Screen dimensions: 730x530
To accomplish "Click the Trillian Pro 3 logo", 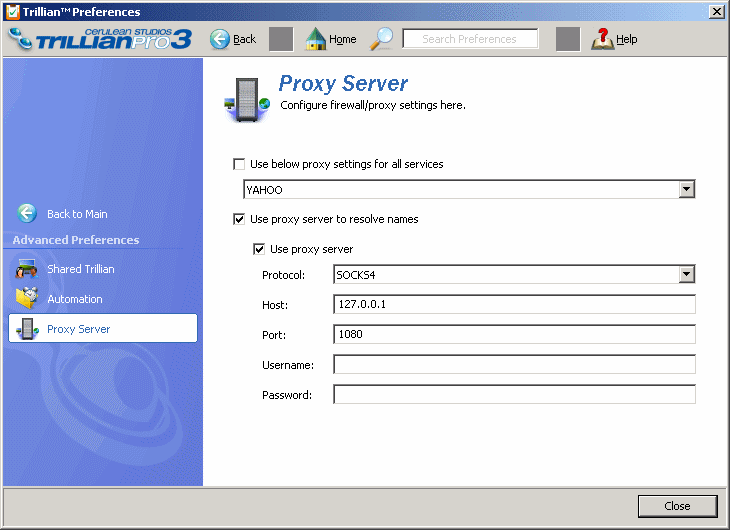I will [101, 39].
